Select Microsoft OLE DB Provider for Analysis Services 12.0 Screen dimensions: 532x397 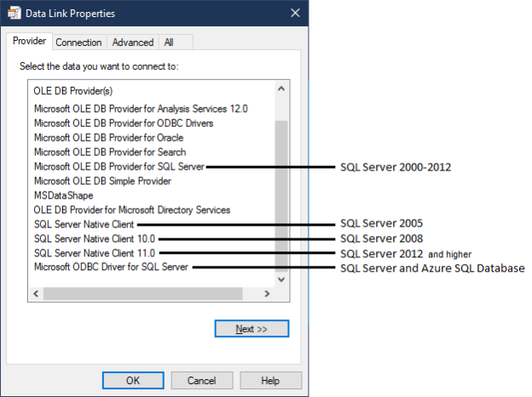pyautogui.click(x=141, y=109)
